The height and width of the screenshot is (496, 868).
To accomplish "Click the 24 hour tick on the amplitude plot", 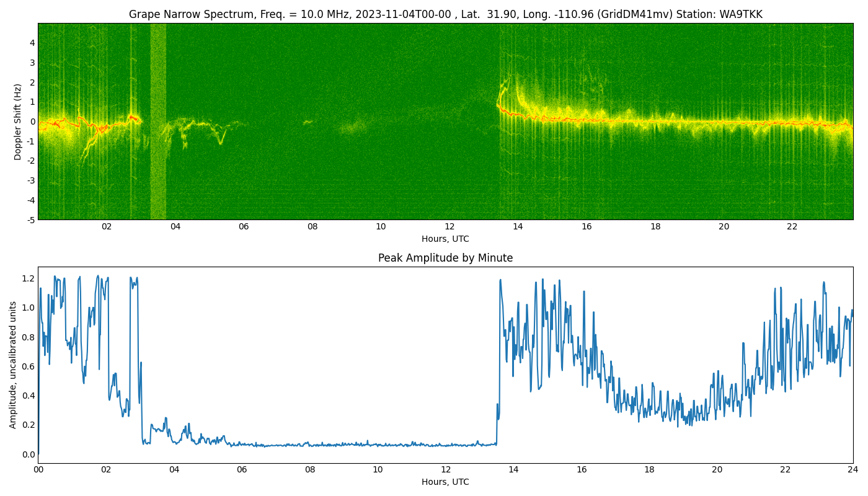I will (852, 470).
